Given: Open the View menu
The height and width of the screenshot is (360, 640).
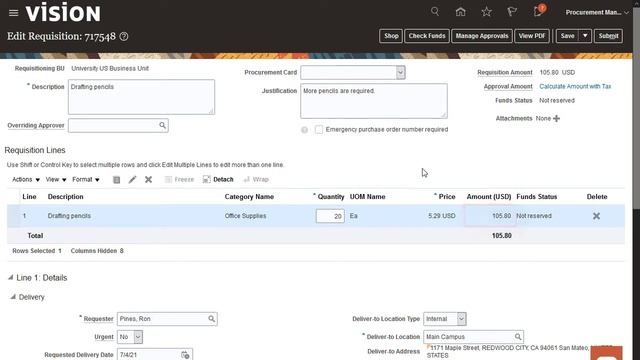Looking at the screenshot, I should pyautogui.click(x=56, y=180).
